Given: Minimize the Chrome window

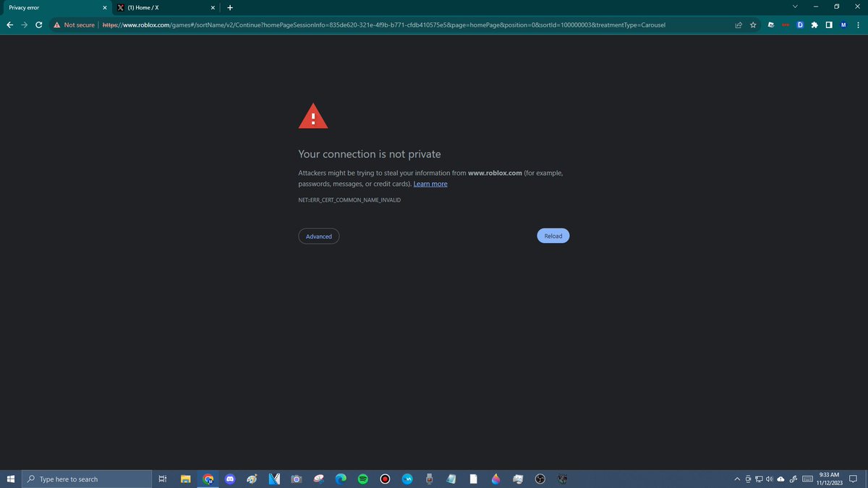Looking at the screenshot, I should [x=816, y=7].
